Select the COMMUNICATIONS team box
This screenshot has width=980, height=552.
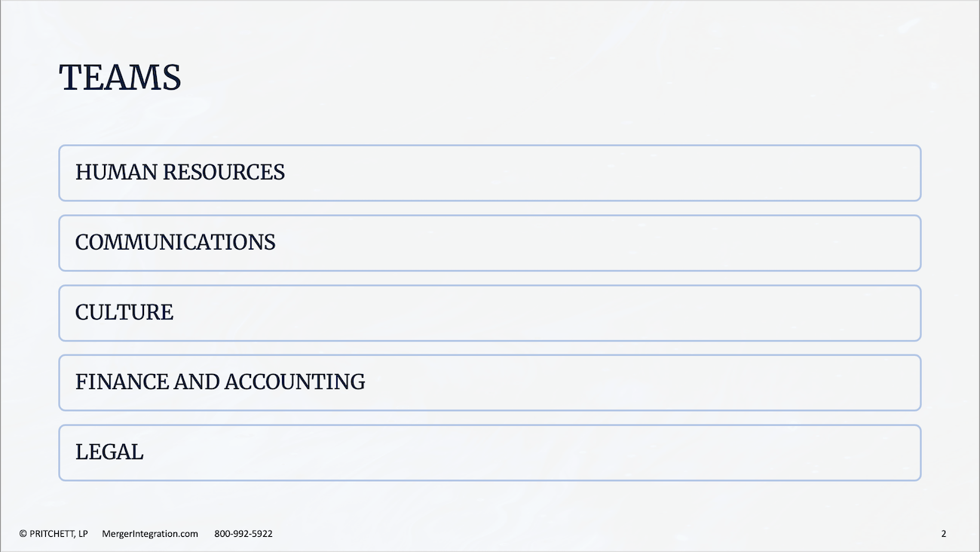click(x=490, y=243)
